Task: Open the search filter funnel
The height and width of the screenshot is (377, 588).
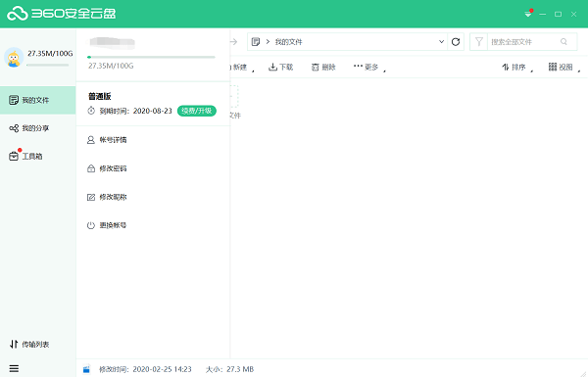Action: click(479, 41)
